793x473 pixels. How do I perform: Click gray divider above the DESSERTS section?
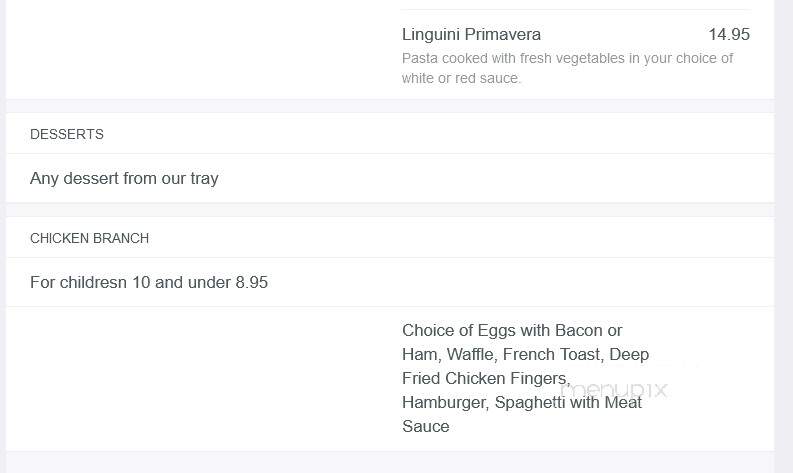click(390, 106)
